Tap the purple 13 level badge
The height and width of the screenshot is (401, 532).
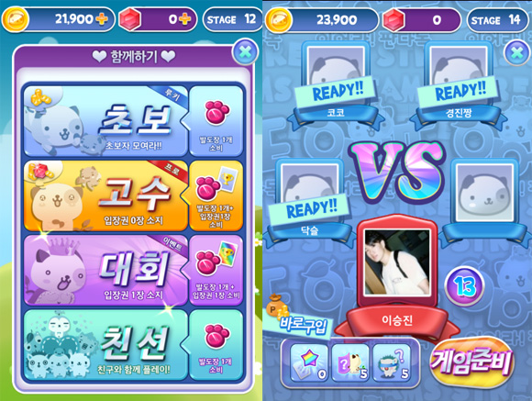(464, 285)
